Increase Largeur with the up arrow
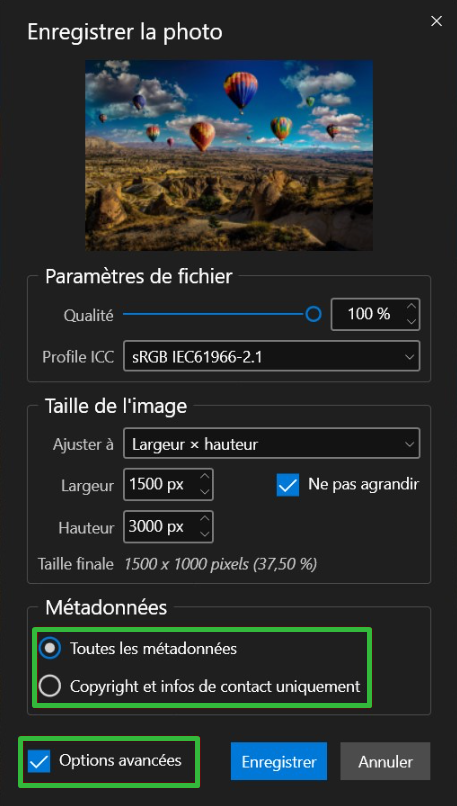This screenshot has width=457, height=806. [204, 478]
